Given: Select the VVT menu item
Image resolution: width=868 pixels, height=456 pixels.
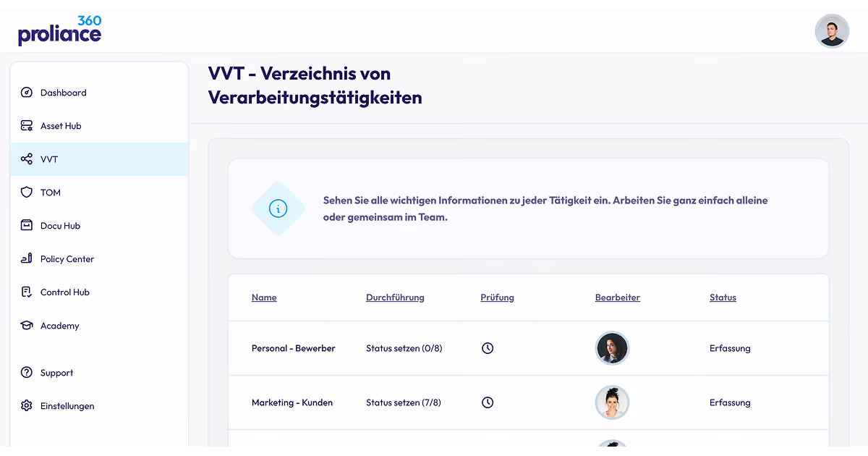Looking at the screenshot, I should 99,159.
